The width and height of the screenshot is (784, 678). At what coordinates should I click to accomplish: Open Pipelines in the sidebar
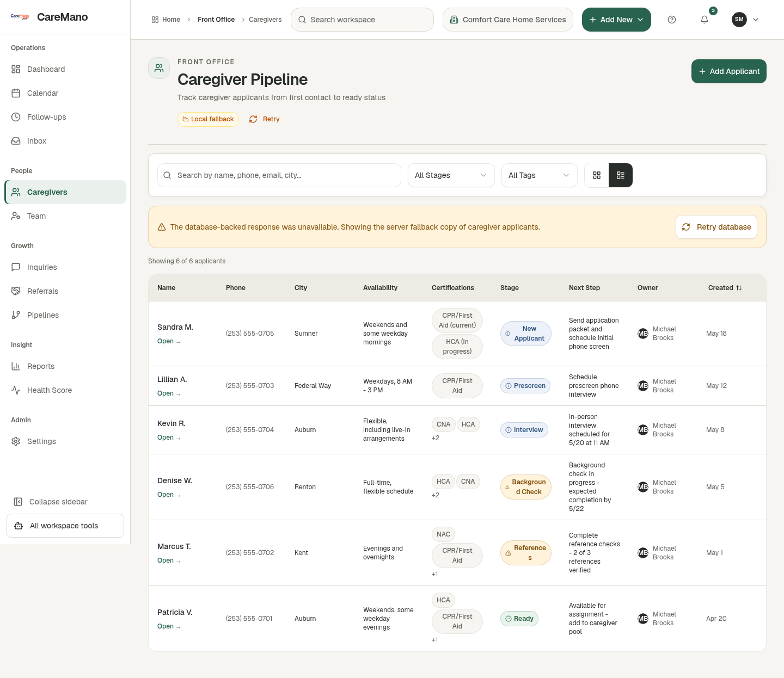pos(65,315)
